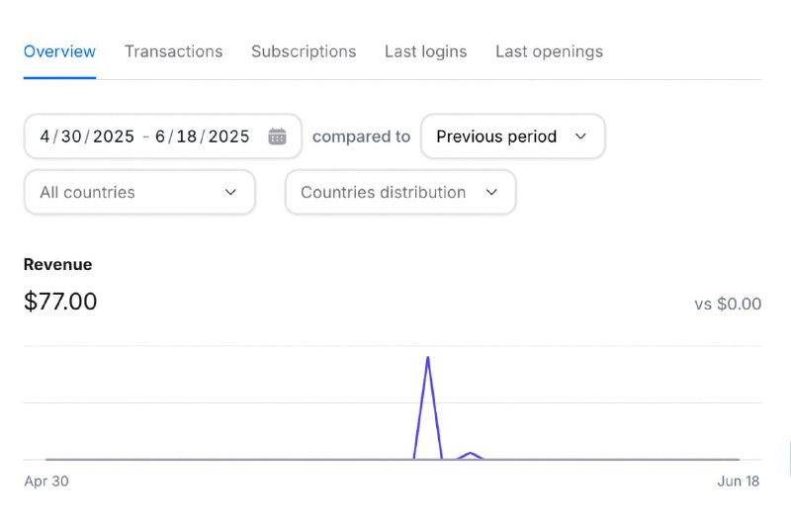Open the Subscriptions tab

304,51
